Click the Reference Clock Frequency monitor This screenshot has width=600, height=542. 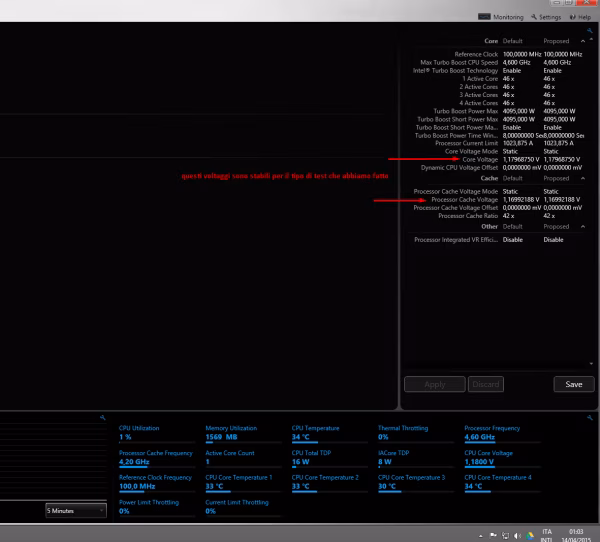tap(157, 482)
